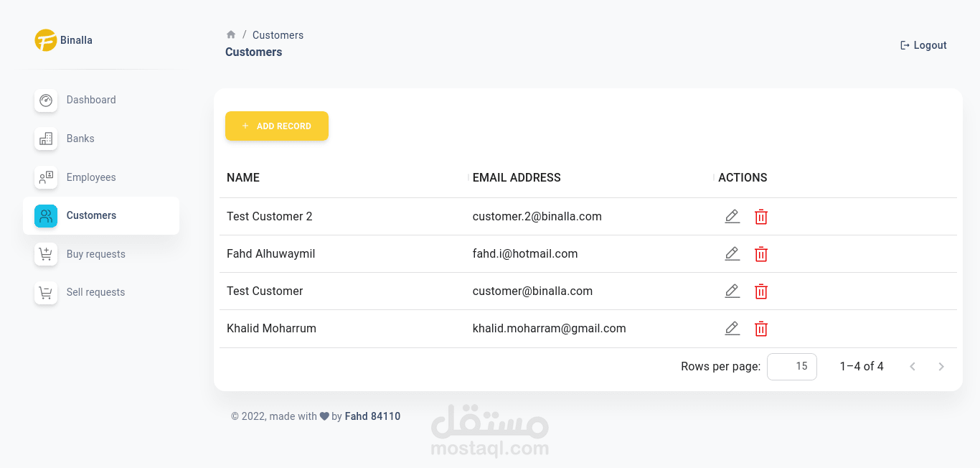Go to the next table page
Screen dimensions: 980x468
941,367
